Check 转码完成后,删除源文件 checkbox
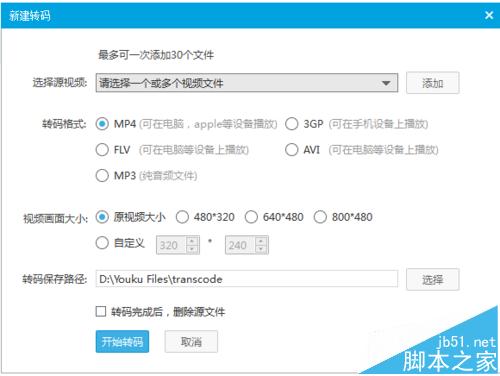 pos(101,312)
